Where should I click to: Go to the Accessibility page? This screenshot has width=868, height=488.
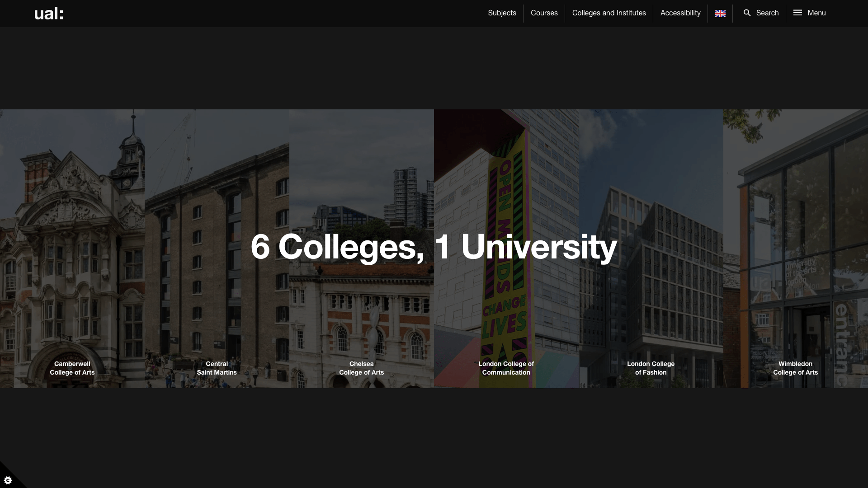(680, 13)
